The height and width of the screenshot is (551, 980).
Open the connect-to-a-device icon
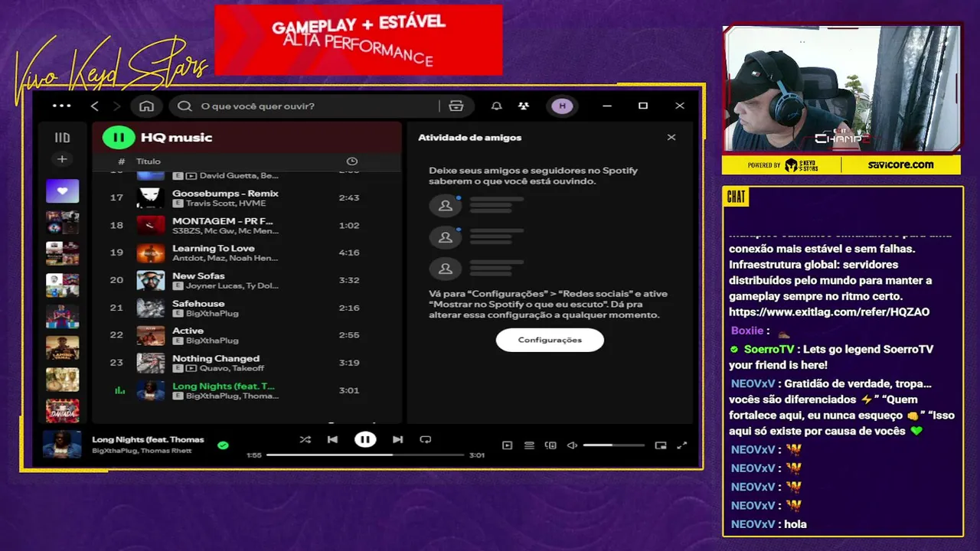550,445
